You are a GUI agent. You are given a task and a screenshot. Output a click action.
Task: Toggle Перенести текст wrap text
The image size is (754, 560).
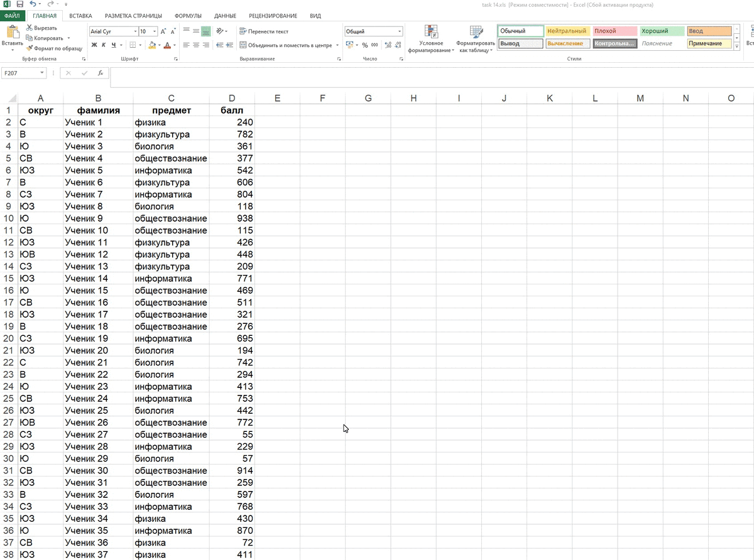[264, 31]
